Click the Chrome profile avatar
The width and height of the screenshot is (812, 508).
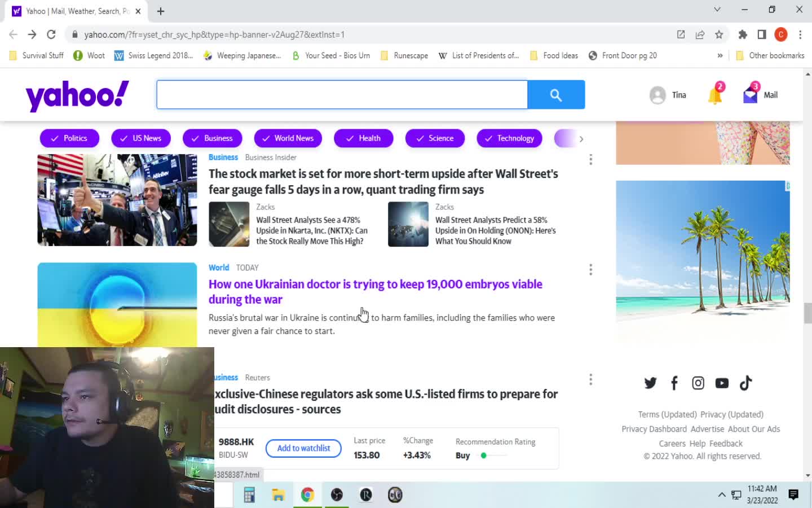tap(781, 34)
